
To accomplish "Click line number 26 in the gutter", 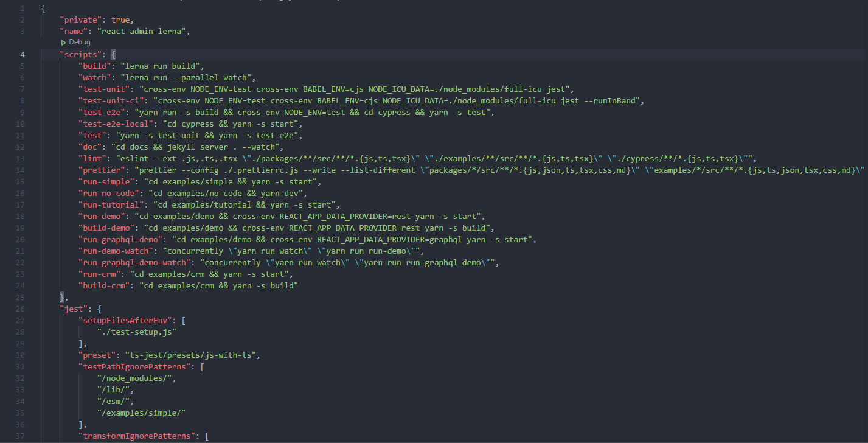I will [x=19, y=309].
